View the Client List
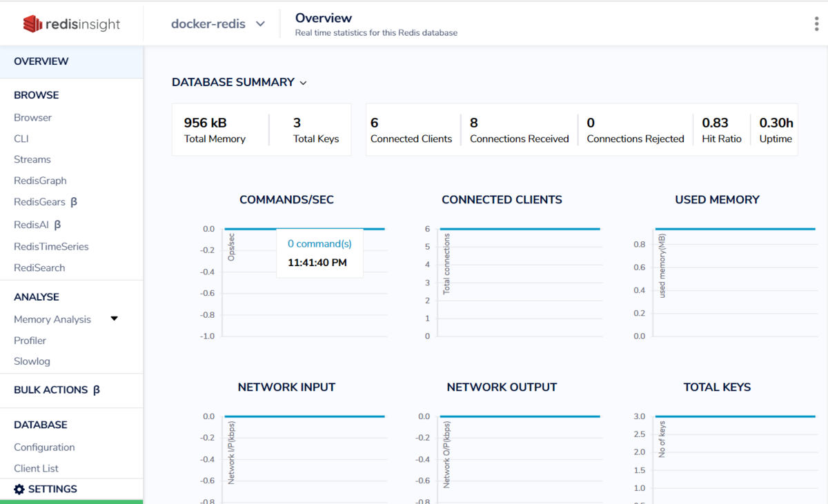 click(x=36, y=468)
